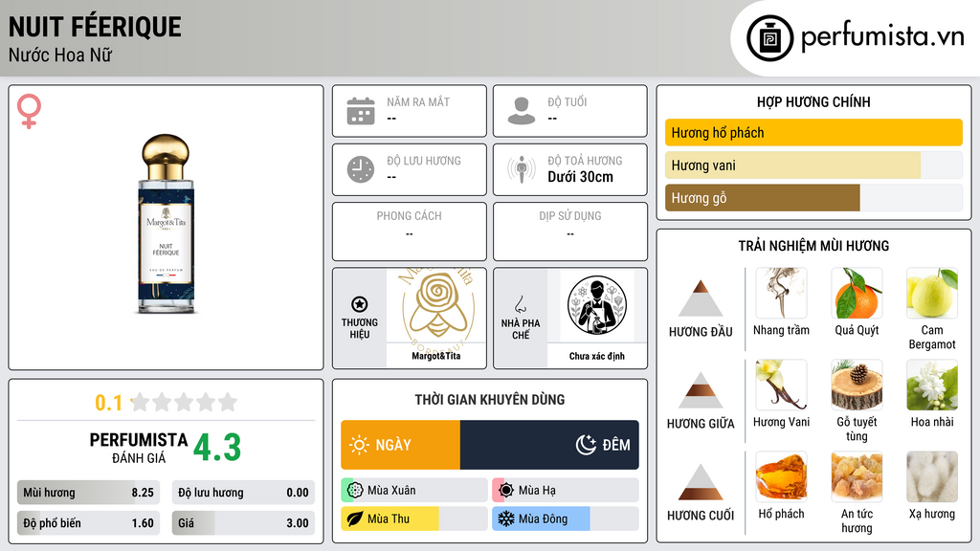Click the Gỗ tuyết tùng note image
Screen dimensions: 980x551
click(x=857, y=385)
